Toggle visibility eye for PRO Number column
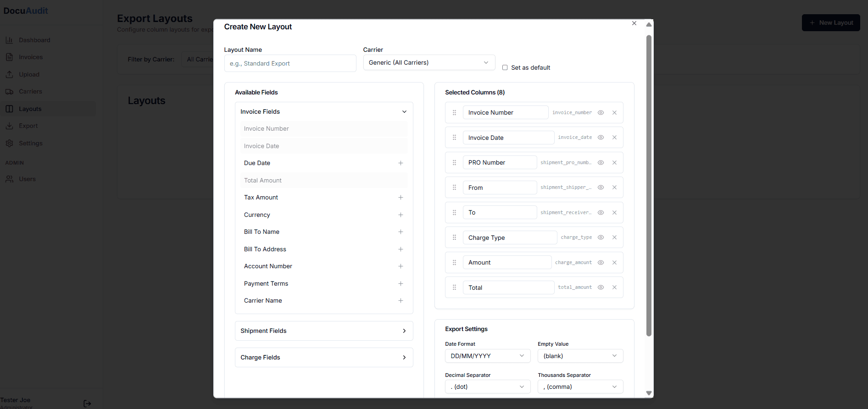This screenshot has height=409, width=868. [601, 163]
